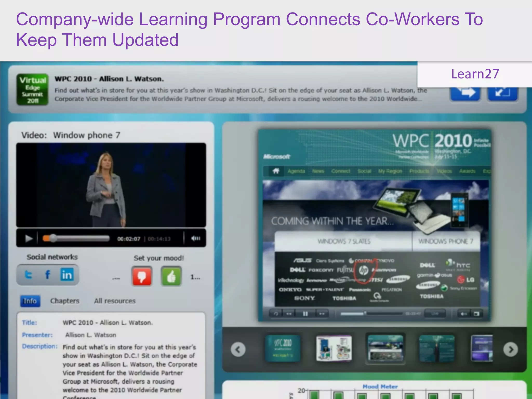Select the partially visible fifth slide thumbnail
This screenshot has width=532, height=399.
(x=482, y=348)
